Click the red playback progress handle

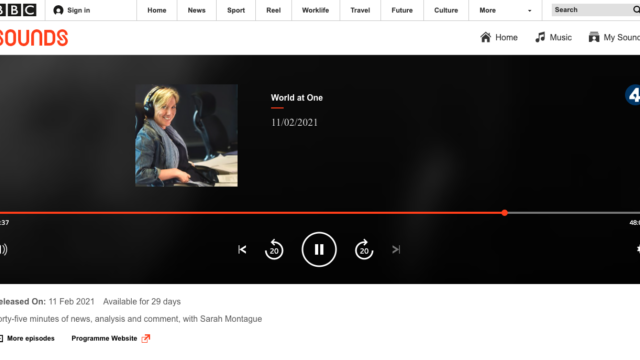(505, 213)
